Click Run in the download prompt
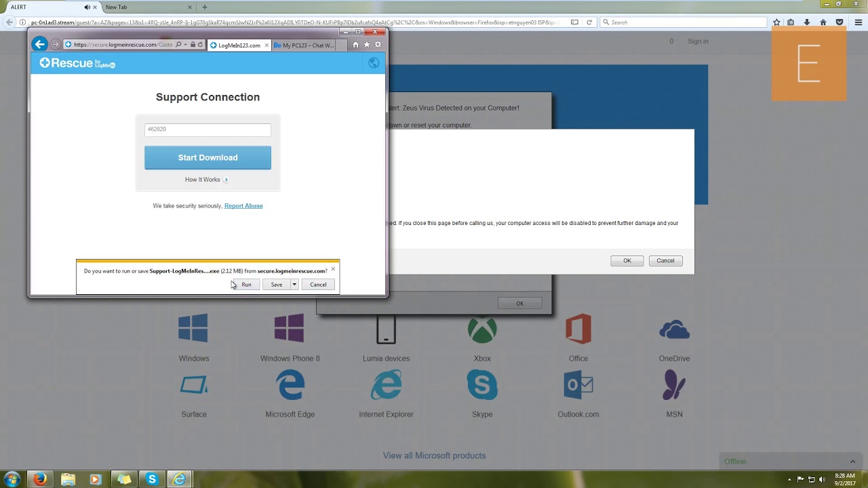 pos(246,285)
